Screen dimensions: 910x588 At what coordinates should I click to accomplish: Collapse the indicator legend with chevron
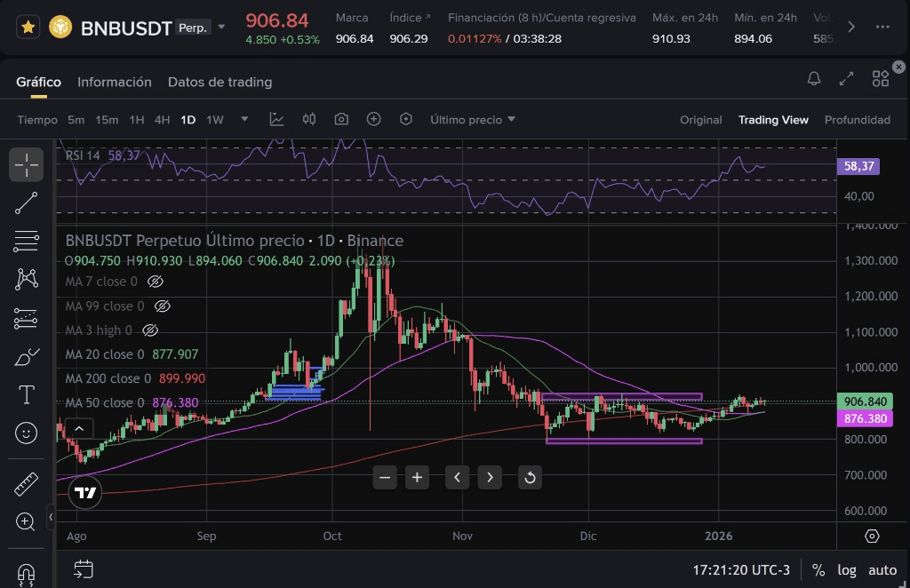[78, 429]
